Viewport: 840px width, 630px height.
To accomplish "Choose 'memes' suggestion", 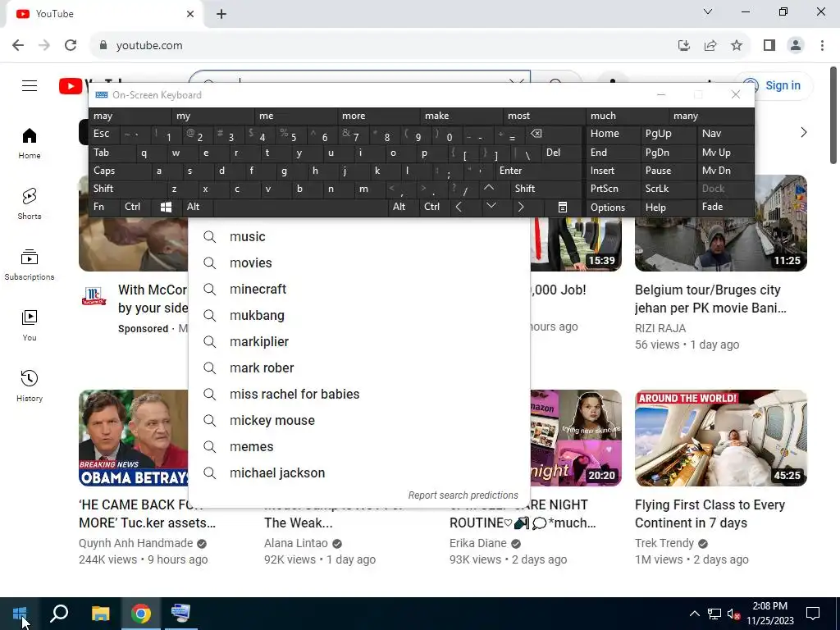I will [x=359, y=447].
